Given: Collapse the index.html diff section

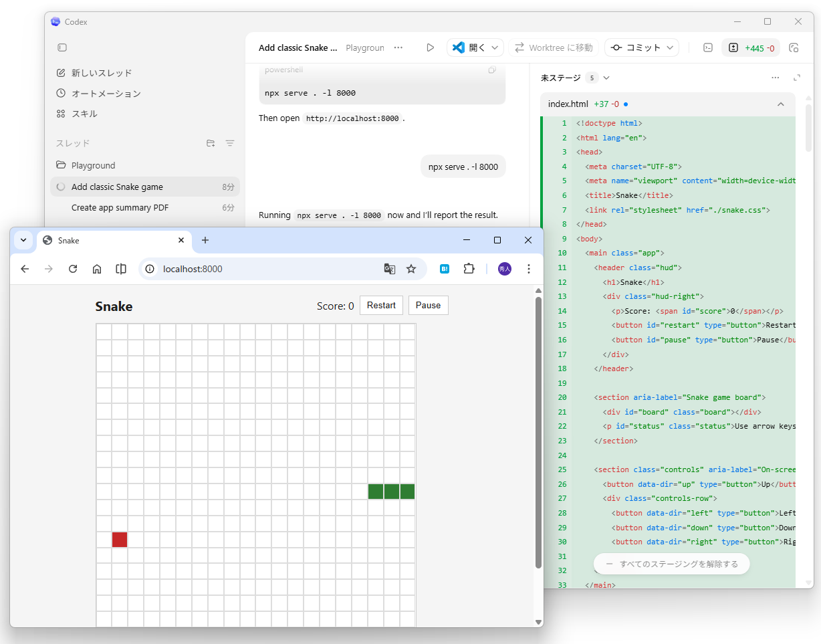Looking at the screenshot, I should (781, 104).
